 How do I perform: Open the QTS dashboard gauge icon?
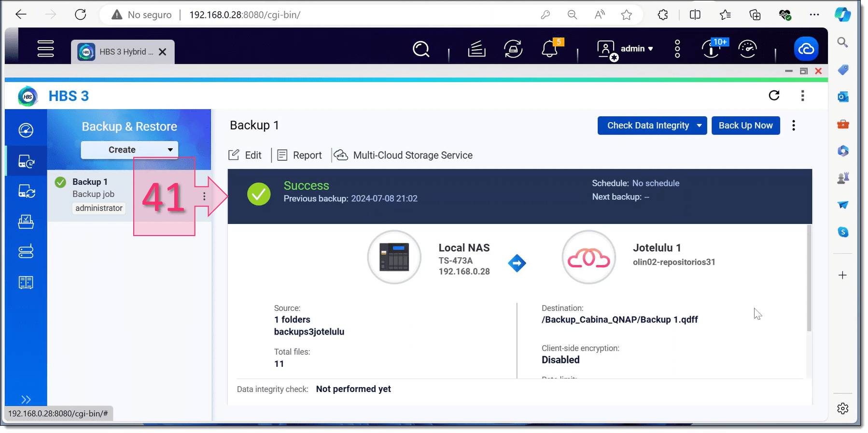click(x=748, y=49)
